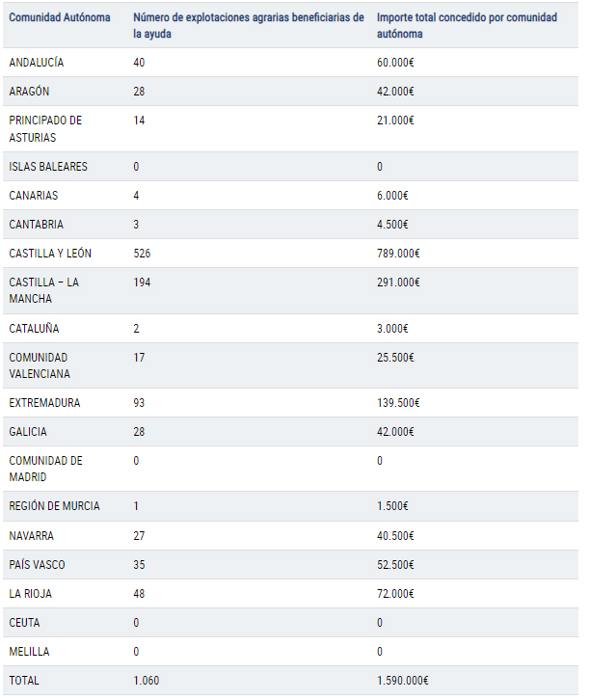Select the CATALUÑA row label
Image resolution: width=590 pixels, height=700 pixels.
pyautogui.click(x=35, y=328)
